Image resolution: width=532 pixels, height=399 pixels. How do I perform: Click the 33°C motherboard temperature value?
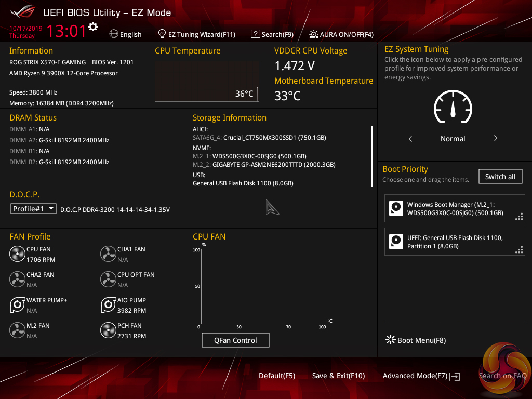click(x=287, y=96)
